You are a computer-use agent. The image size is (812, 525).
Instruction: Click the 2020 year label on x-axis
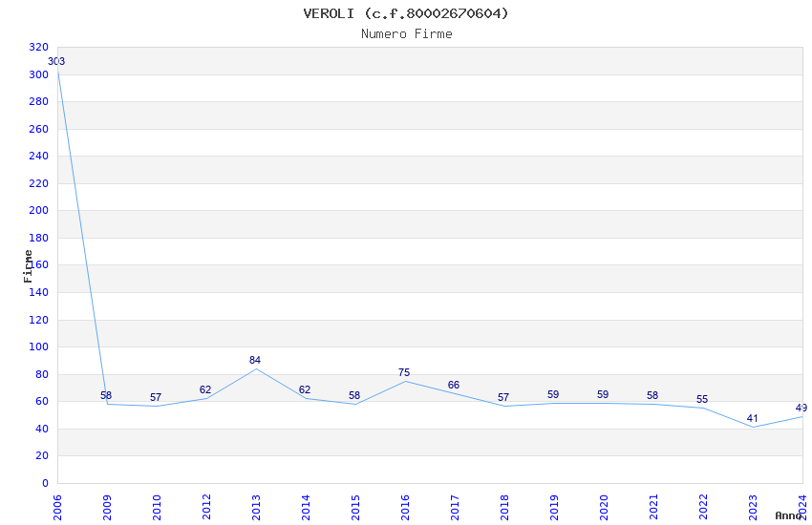coord(604,508)
